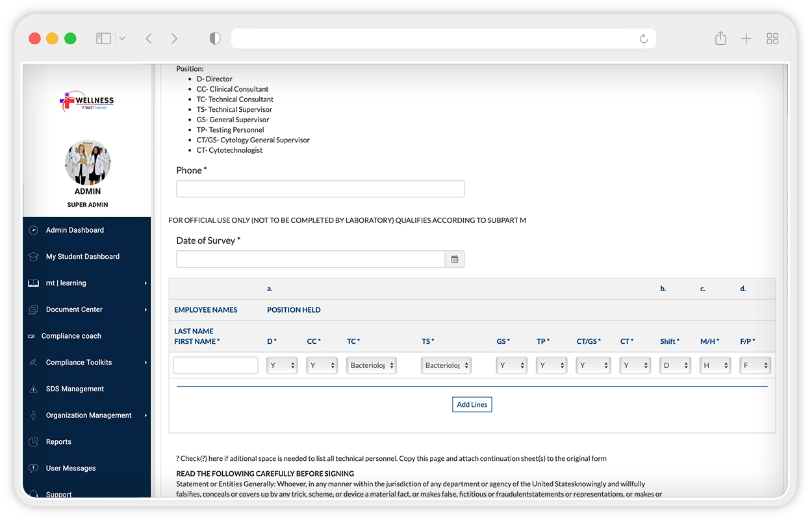Click the employee name text field

216,365
